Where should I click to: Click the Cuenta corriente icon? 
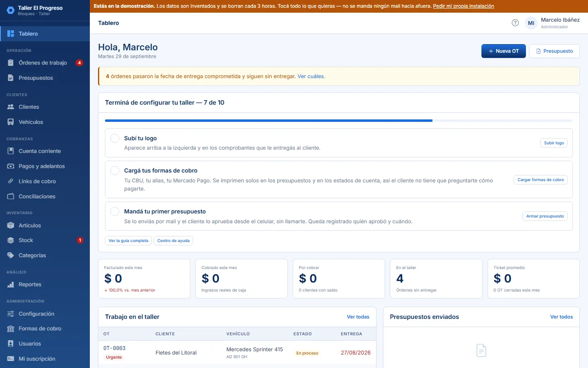(11, 151)
